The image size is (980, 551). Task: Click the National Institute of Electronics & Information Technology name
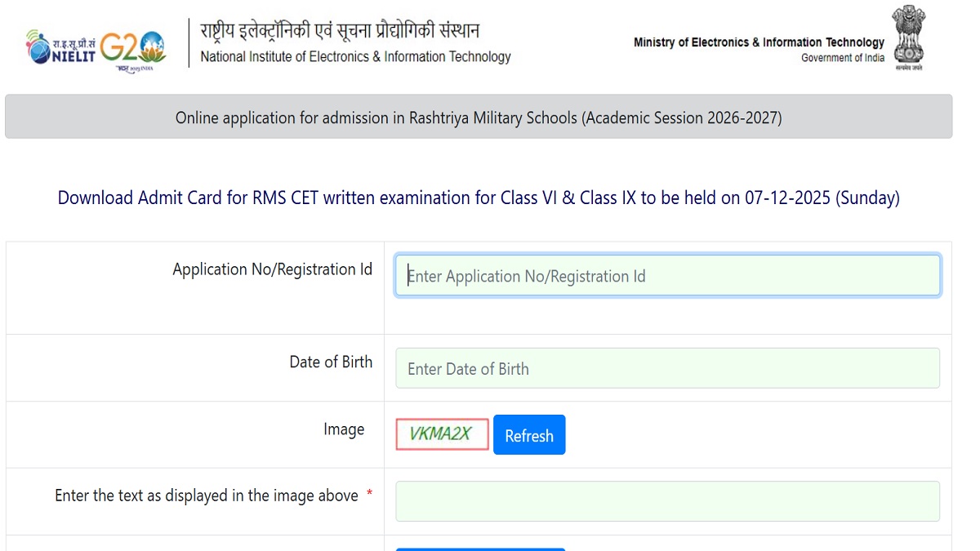[354, 57]
